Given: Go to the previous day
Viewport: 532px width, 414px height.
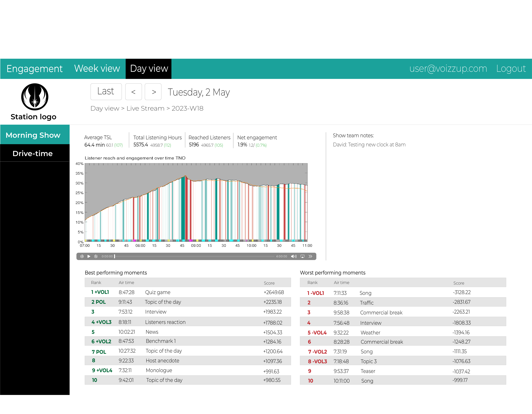Looking at the screenshot, I should 133,92.
